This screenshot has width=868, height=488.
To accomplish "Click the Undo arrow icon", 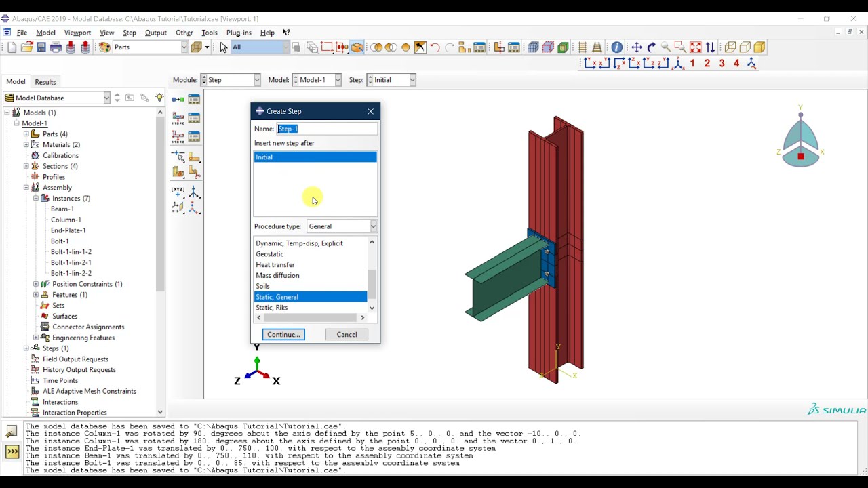I will tap(435, 47).
